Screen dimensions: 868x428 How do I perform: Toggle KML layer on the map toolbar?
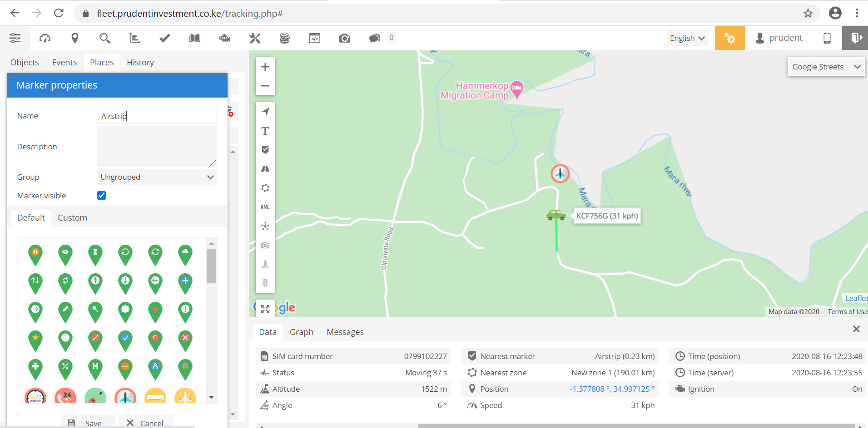[x=265, y=207]
